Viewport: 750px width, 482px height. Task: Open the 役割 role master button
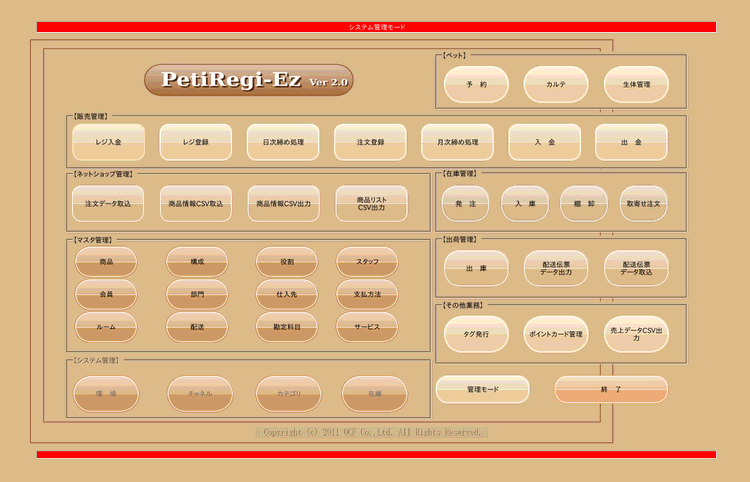[x=287, y=262]
